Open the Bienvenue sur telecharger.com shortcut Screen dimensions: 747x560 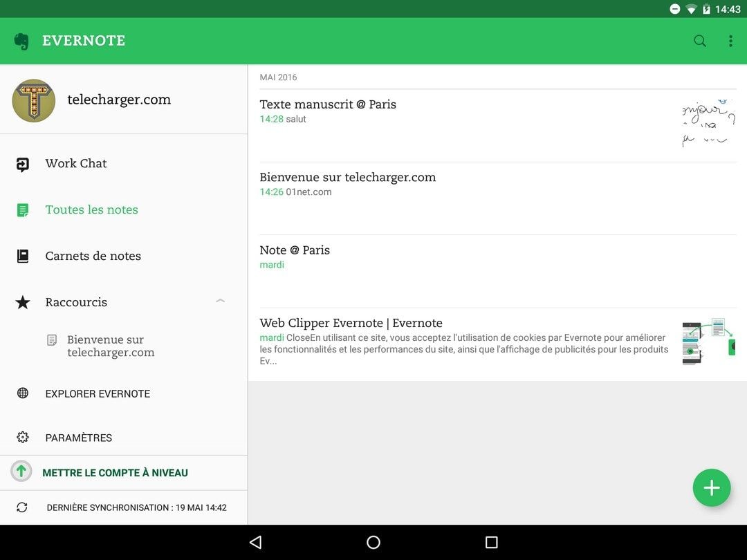[x=111, y=346]
